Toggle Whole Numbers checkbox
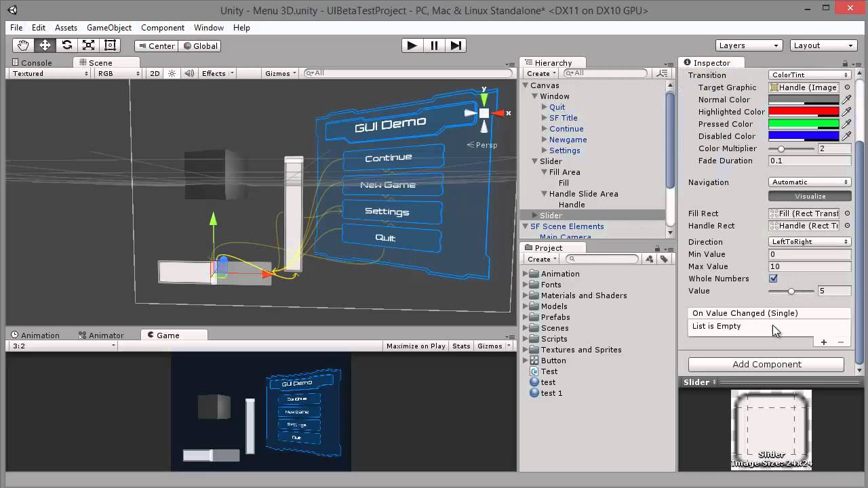 pyautogui.click(x=773, y=279)
